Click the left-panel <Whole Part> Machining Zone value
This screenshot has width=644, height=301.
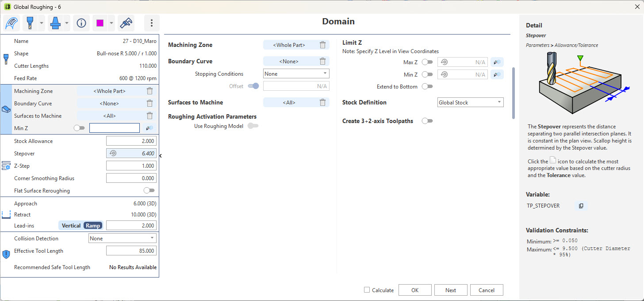(x=110, y=91)
